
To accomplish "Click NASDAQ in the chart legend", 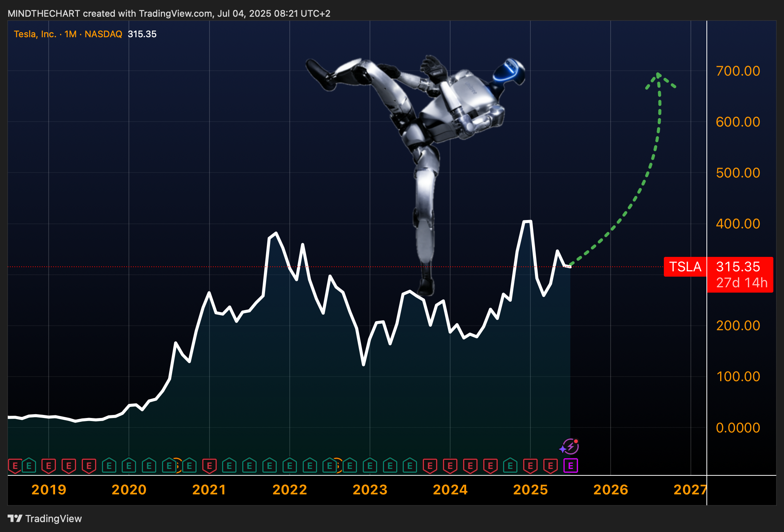I will pyautogui.click(x=103, y=34).
